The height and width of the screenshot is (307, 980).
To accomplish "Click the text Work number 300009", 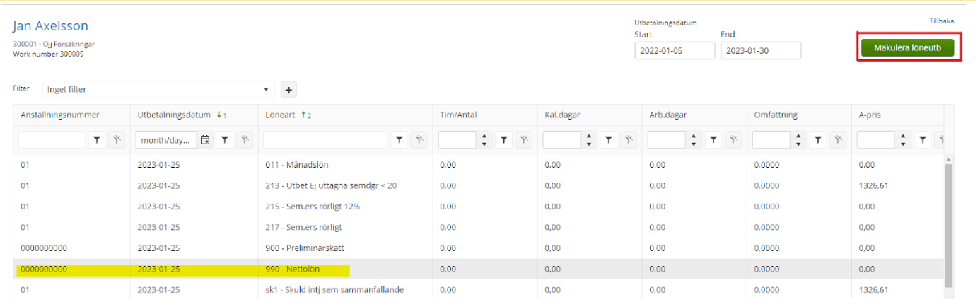I will coord(48,54).
